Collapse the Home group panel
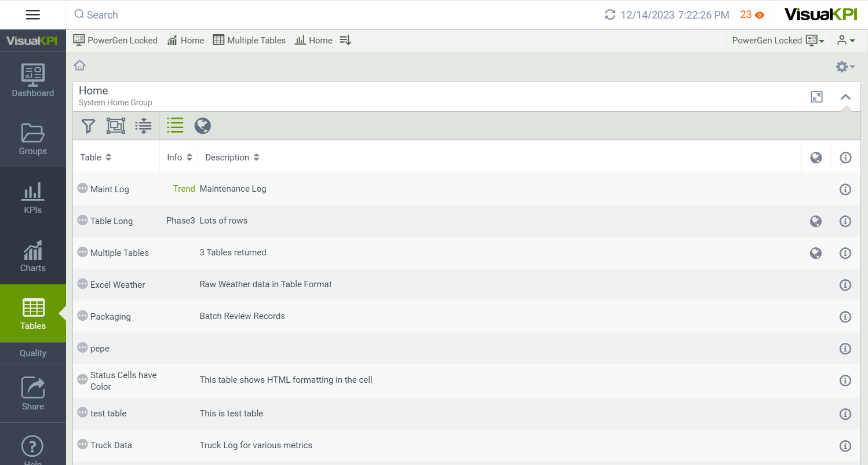The width and height of the screenshot is (868, 465). tap(845, 97)
